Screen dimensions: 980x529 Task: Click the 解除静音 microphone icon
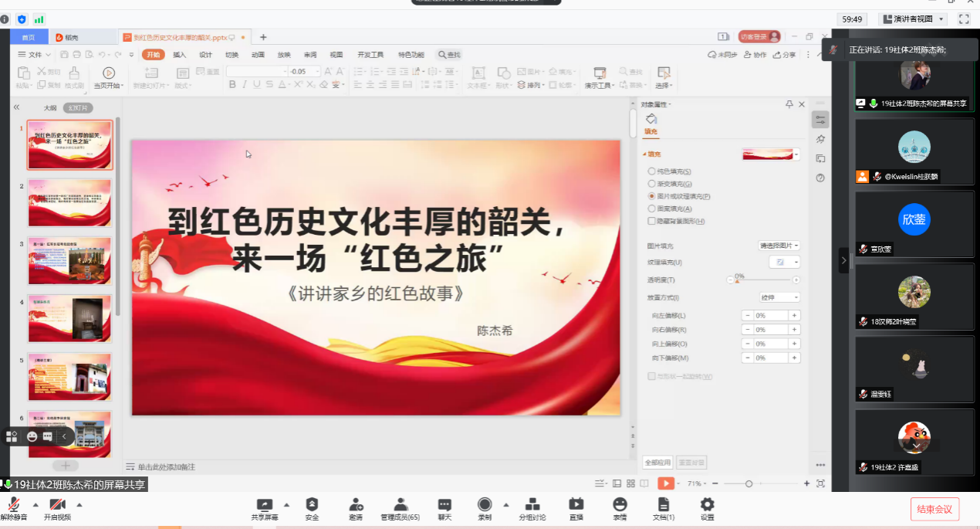[x=13, y=504]
